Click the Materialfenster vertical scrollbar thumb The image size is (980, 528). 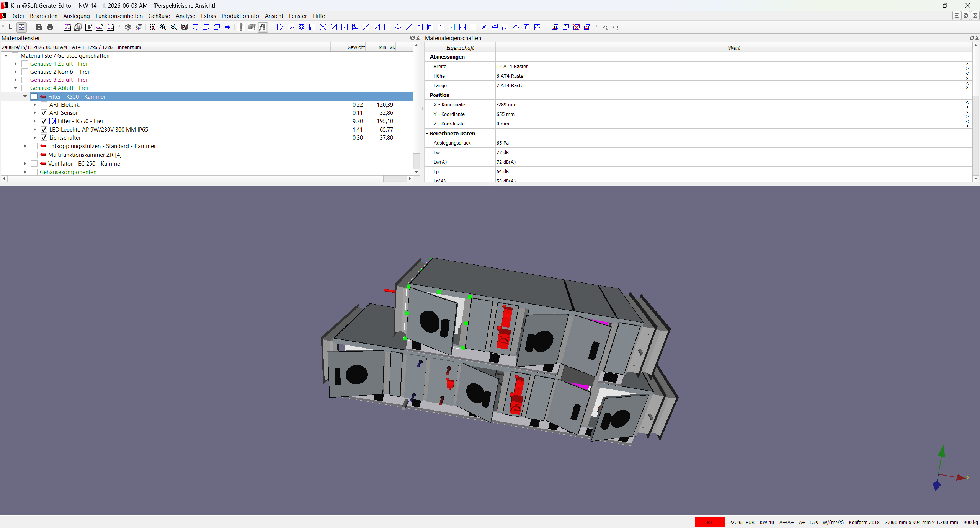(x=416, y=101)
